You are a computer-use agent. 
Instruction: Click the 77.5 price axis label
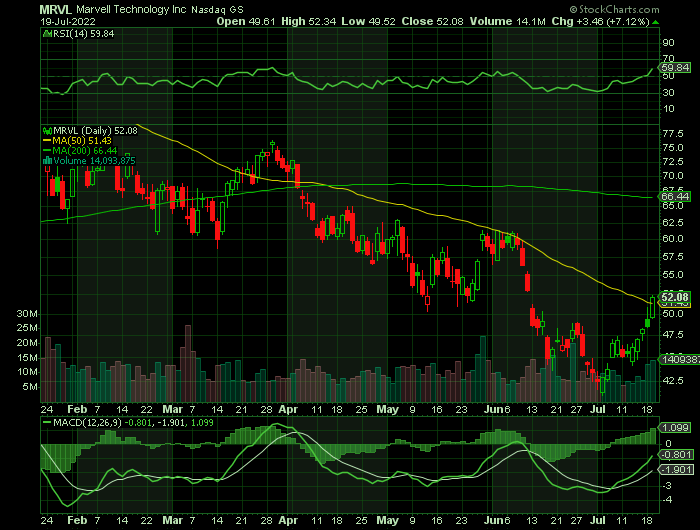(673, 134)
